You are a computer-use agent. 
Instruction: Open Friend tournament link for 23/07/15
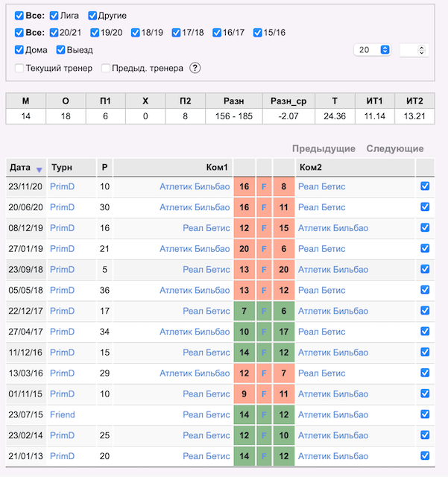[x=63, y=414]
